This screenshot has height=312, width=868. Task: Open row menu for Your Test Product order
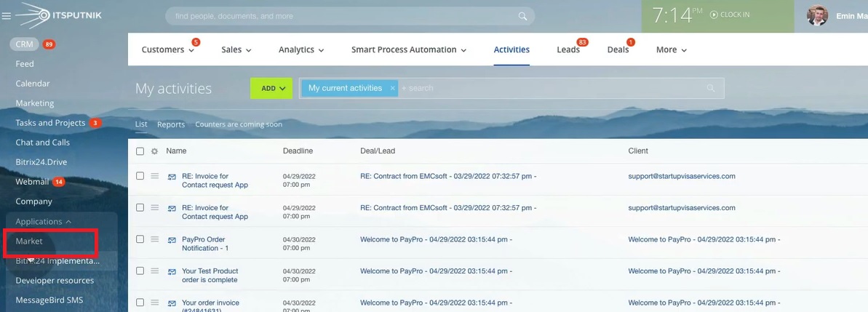154,271
